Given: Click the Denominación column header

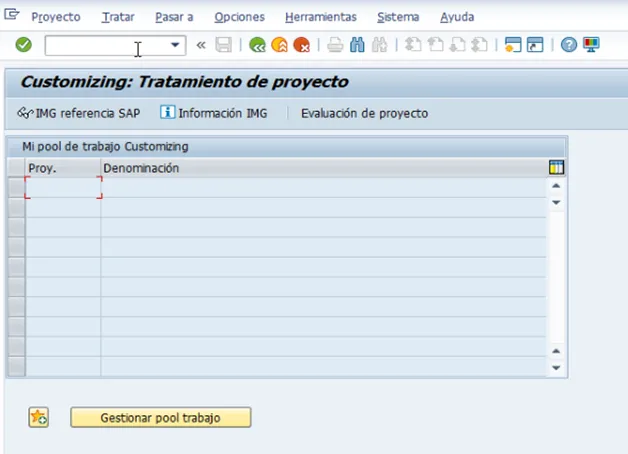Looking at the screenshot, I should tap(324, 168).
